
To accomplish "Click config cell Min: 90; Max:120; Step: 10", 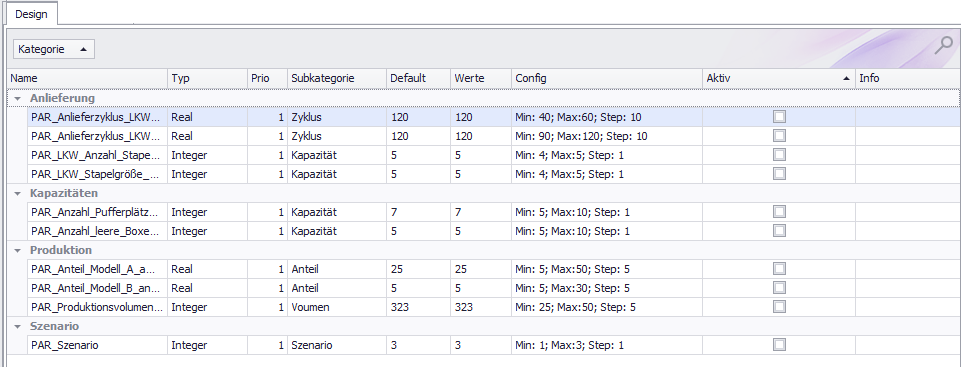I will [607, 136].
